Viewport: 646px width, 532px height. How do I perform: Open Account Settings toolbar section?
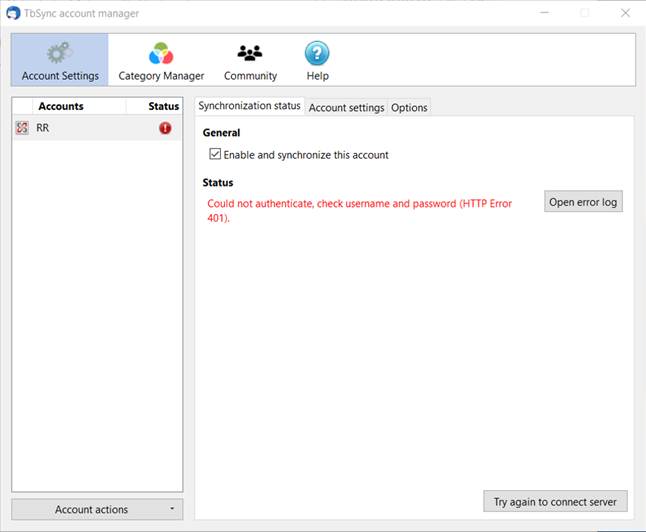click(x=60, y=60)
